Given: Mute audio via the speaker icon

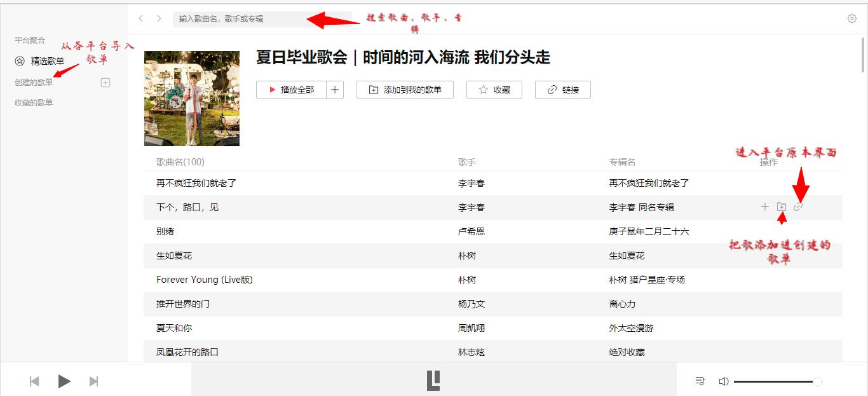Looking at the screenshot, I should [724, 381].
